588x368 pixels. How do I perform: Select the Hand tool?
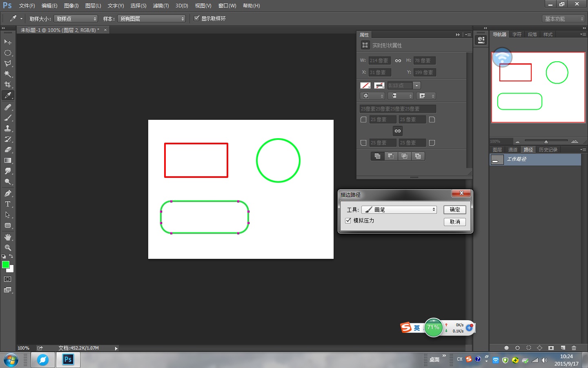coord(7,237)
